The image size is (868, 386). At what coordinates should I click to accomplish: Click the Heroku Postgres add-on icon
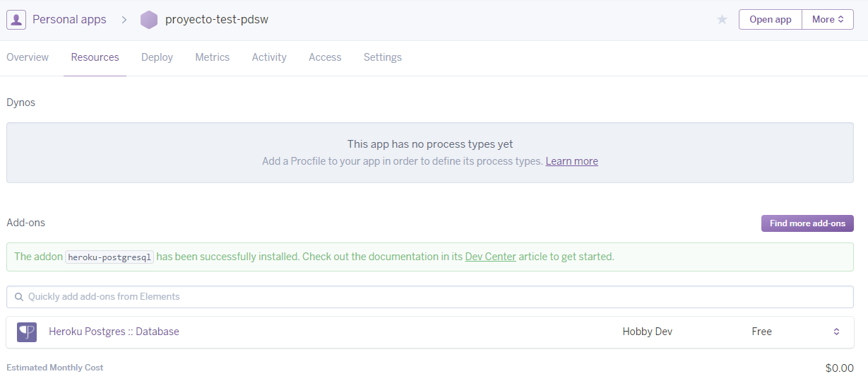click(x=27, y=332)
